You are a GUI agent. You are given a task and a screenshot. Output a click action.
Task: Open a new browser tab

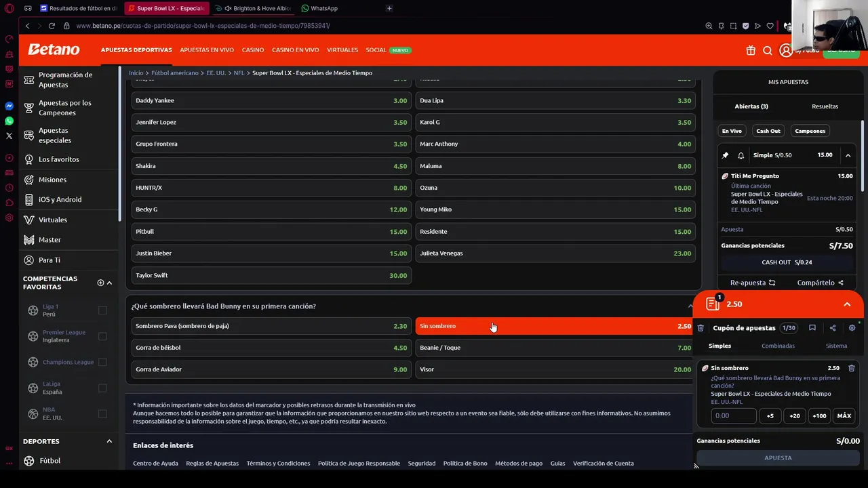pos(389,8)
